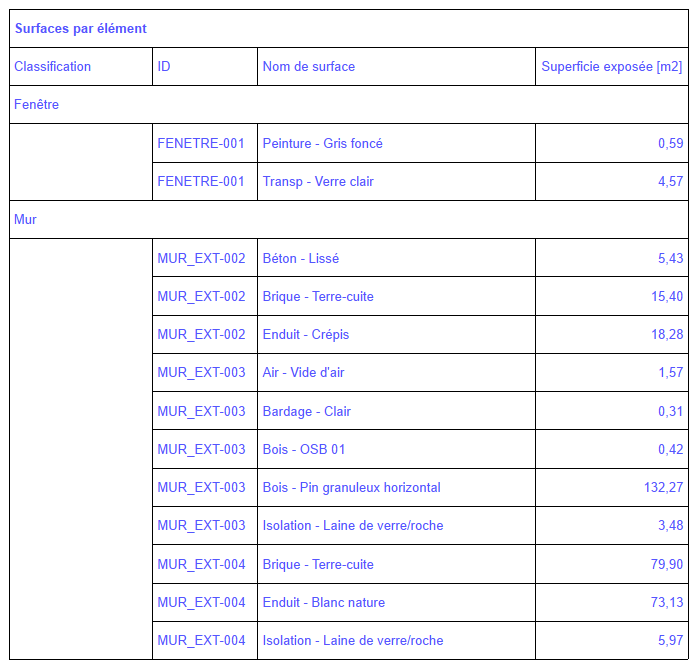Viewport: 698px width, 671px height.
Task: Click the "Transp - Verre clair" surface name
Action: point(318,182)
